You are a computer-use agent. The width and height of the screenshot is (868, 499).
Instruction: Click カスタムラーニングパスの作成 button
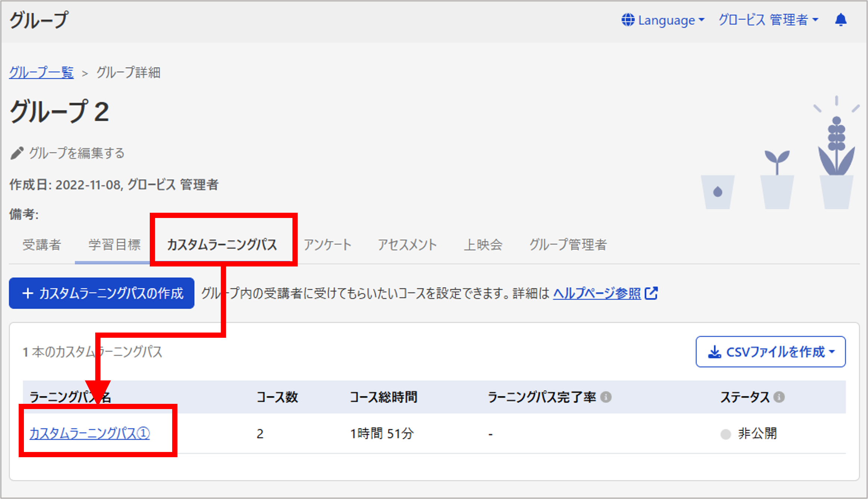click(x=102, y=293)
